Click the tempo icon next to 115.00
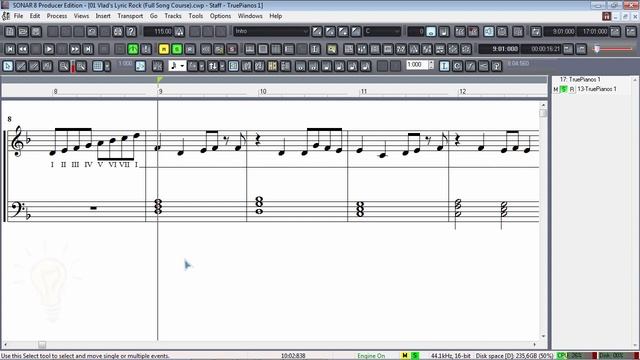The width and height of the screenshot is (640, 360). (179, 31)
